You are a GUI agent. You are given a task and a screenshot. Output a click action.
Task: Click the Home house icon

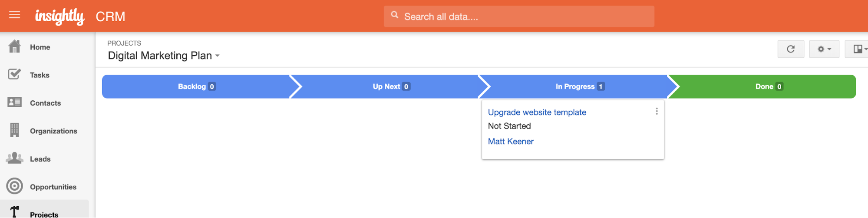point(14,46)
